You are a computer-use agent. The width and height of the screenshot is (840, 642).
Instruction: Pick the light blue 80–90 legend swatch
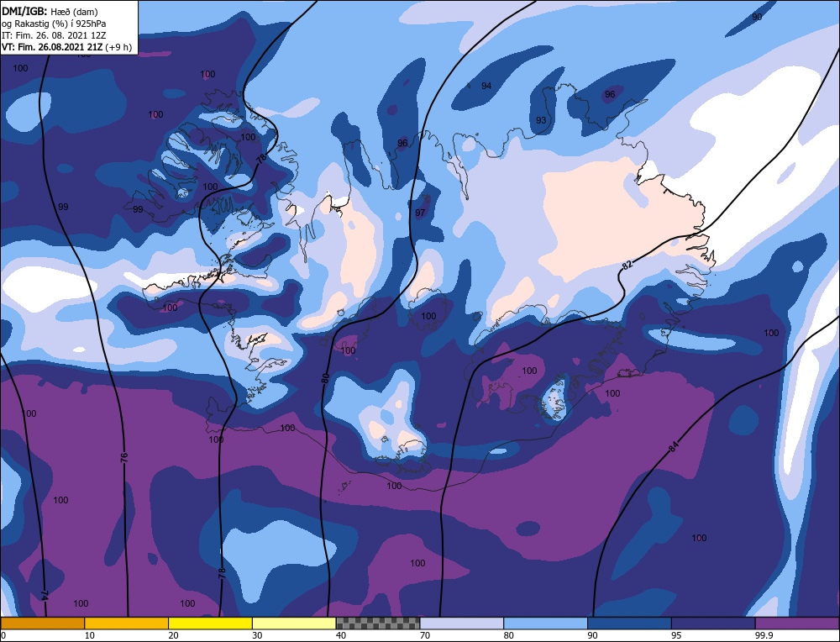click(545, 623)
